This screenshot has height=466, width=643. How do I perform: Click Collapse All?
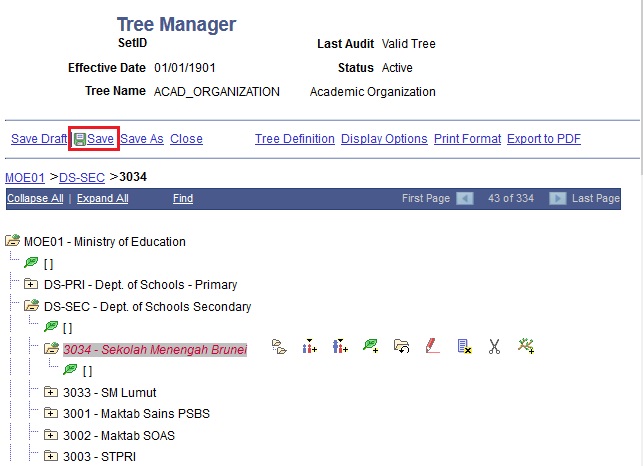click(x=35, y=199)
